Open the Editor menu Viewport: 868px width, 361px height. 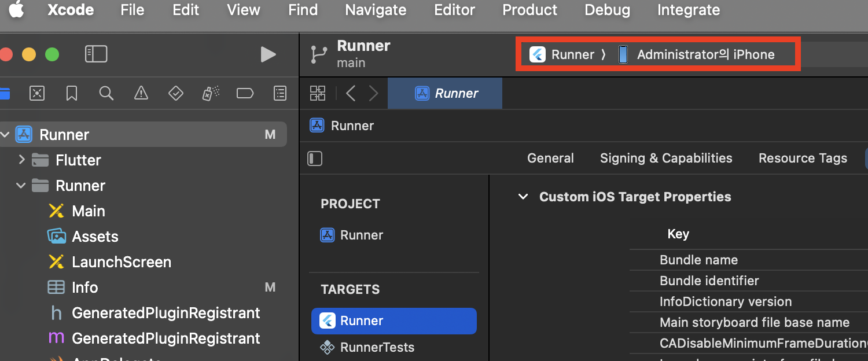coord(454,10)
